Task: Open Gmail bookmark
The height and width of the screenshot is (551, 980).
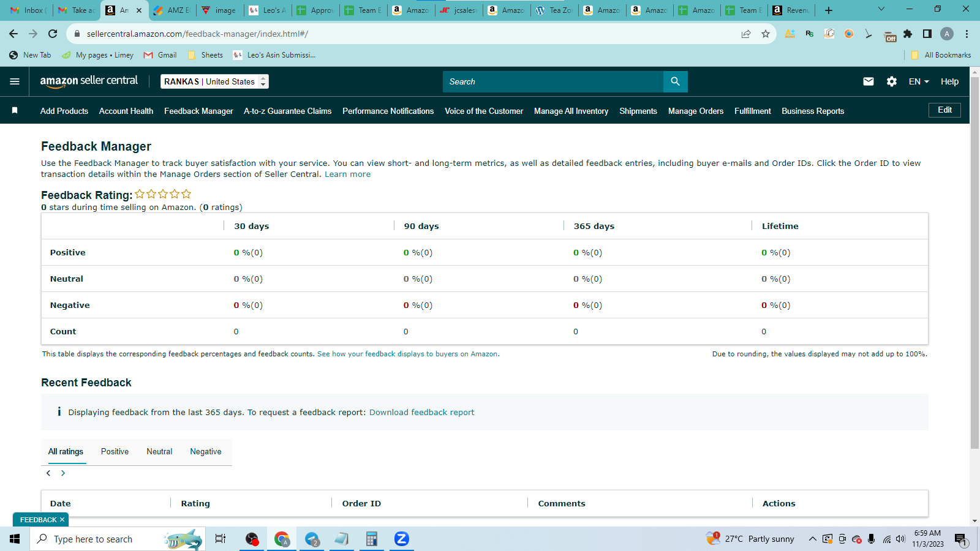Action: tap(160, 55)
